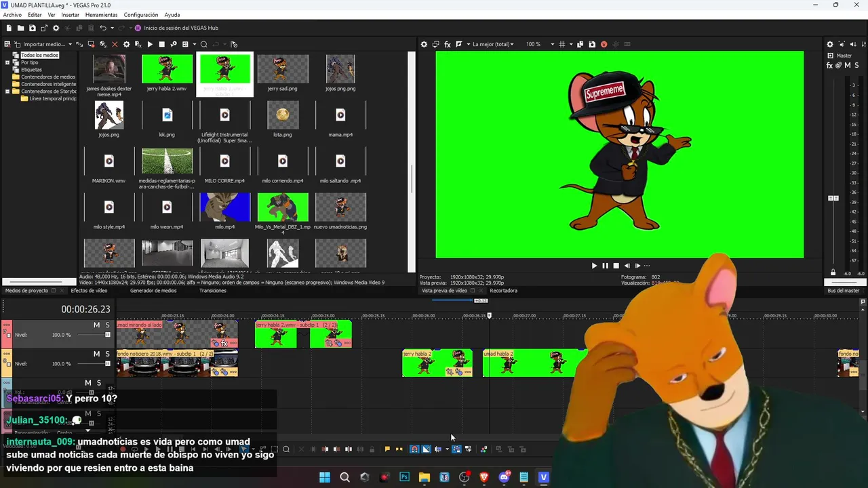This screenshot has height=488, width=868.
Task: Pause the video preview
Action: click(x=605, y=266)
